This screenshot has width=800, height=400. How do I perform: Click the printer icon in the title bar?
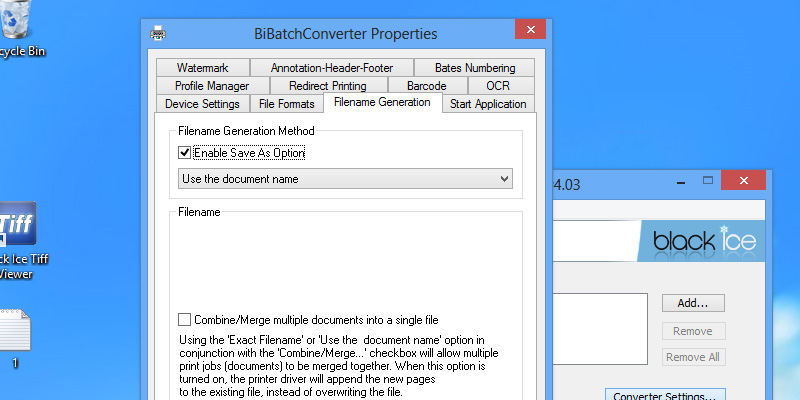158,34
